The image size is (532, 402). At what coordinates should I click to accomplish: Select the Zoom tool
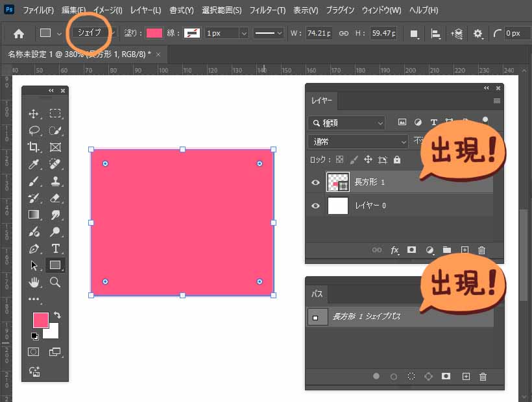click(55, 282)
